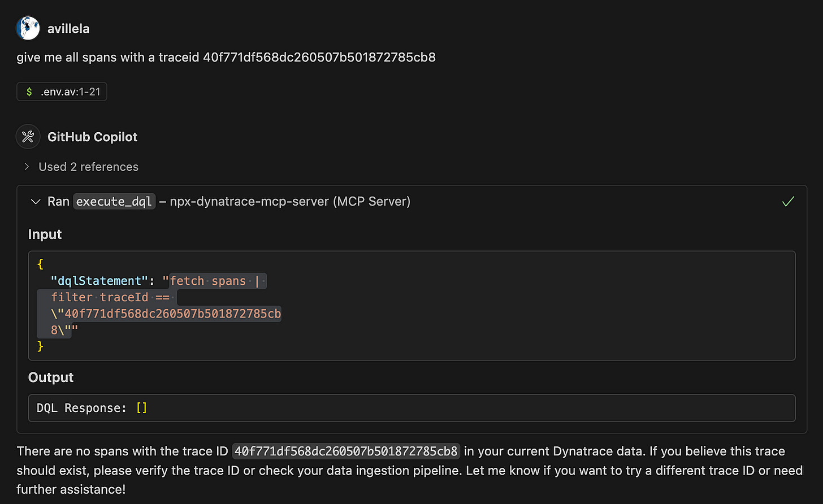The width and height of the screenshot is (823, 504).
Task: Click the dqlStatement key in the input JSON
Action: [x=99, y=281]
